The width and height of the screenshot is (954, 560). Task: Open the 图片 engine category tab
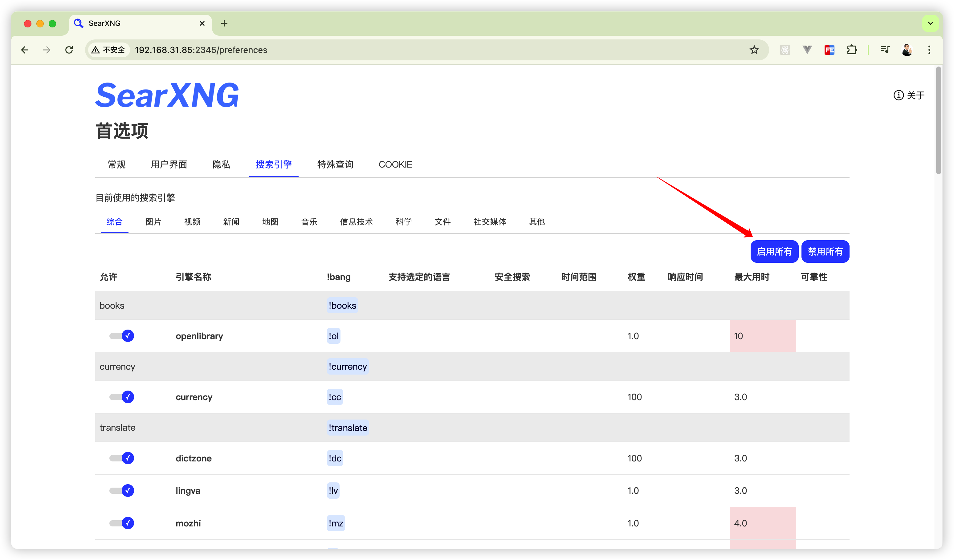coord(153,222)
